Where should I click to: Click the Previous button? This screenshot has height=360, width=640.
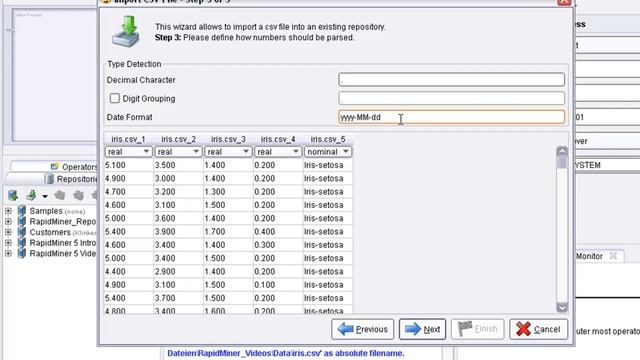[363, 329]
